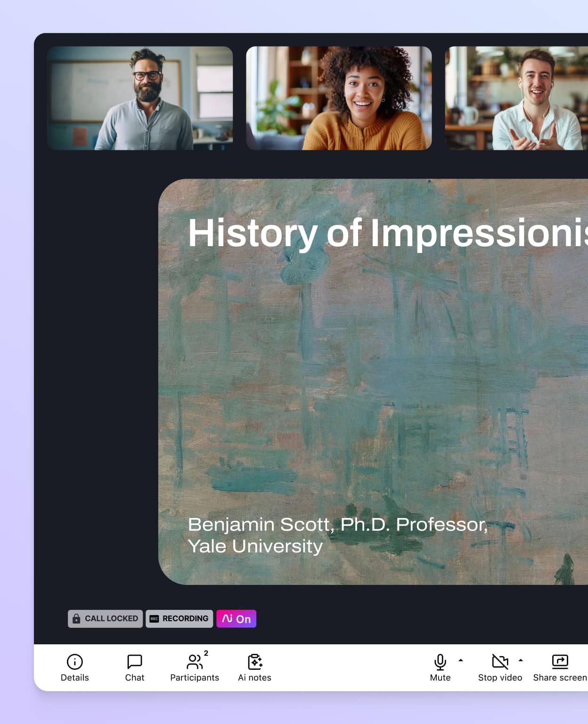Screen dimensions: 588x724
Task: Click the History of Impressionism slide title
Action: point(387,233)
